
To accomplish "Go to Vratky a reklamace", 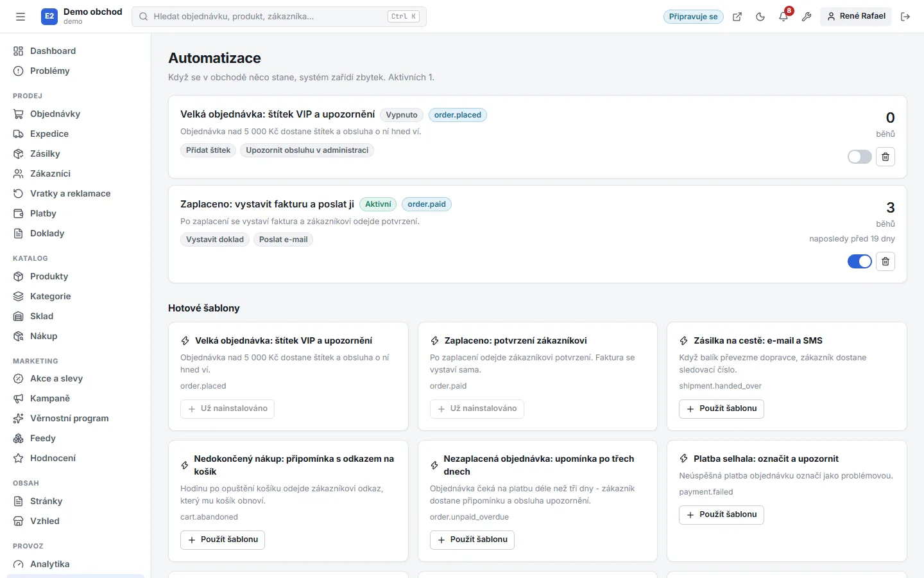I will [x=76, y=193].
